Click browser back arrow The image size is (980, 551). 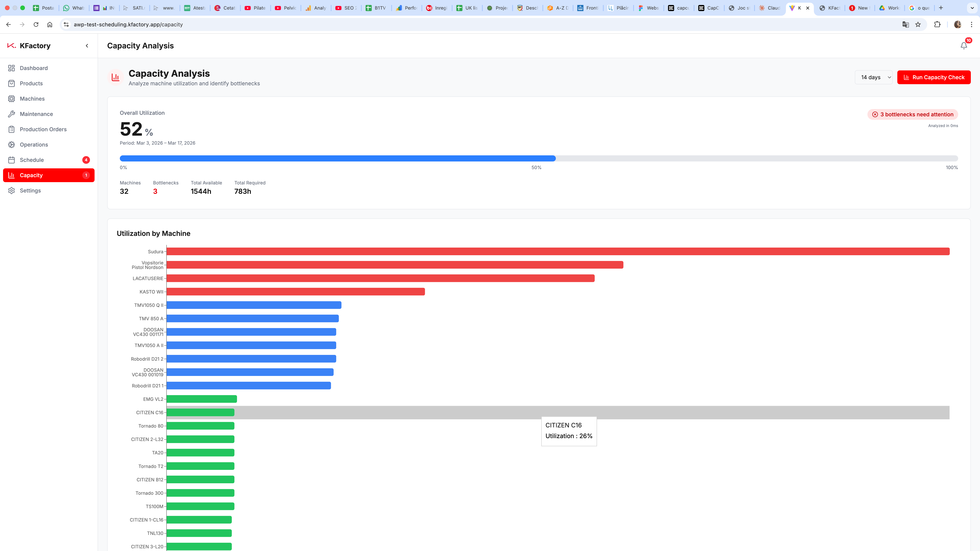point(8,24)
